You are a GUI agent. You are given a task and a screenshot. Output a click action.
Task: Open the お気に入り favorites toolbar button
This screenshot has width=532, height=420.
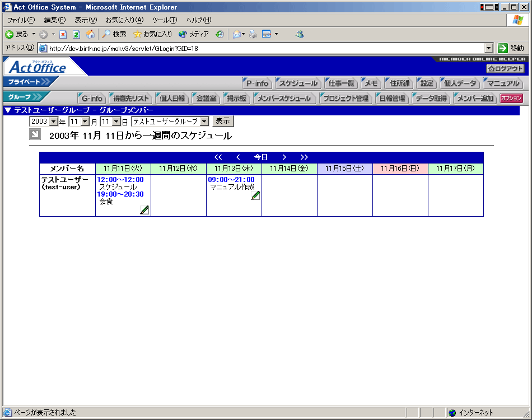153,34
